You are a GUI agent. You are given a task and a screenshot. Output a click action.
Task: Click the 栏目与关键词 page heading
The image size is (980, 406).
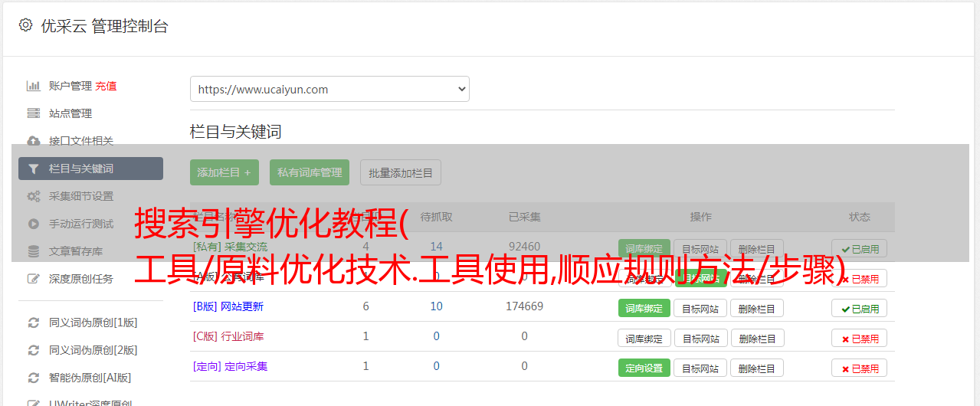pos(235,132)
